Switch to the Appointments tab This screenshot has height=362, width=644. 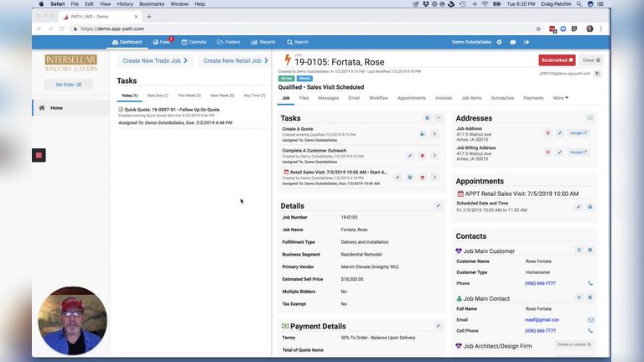tap(412, 98)
